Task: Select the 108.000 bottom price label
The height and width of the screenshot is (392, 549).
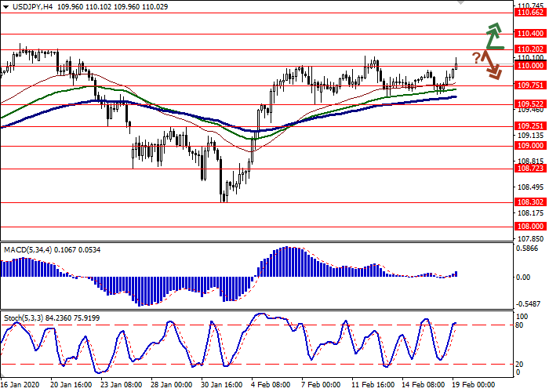Action: pyautogui.click(x=529, y=227)
